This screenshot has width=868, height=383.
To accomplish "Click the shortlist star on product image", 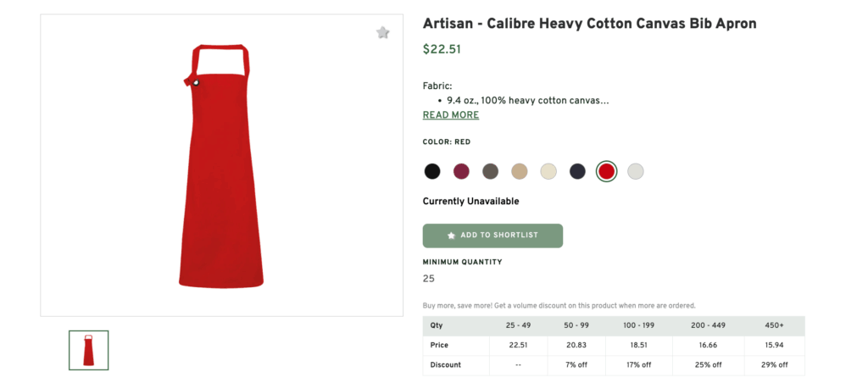I will click(x=383, y=33).
